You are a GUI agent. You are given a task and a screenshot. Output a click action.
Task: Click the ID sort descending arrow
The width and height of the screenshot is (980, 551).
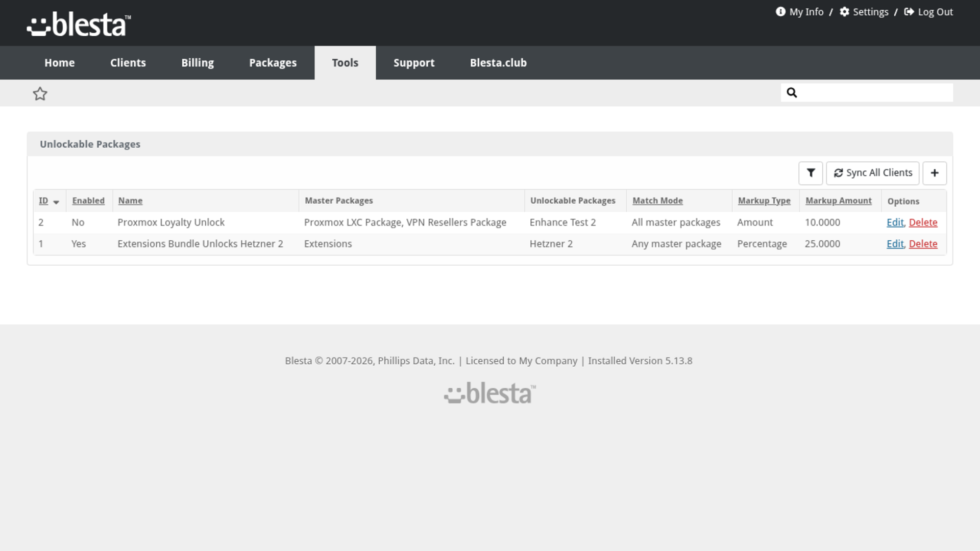pos(56,202)
